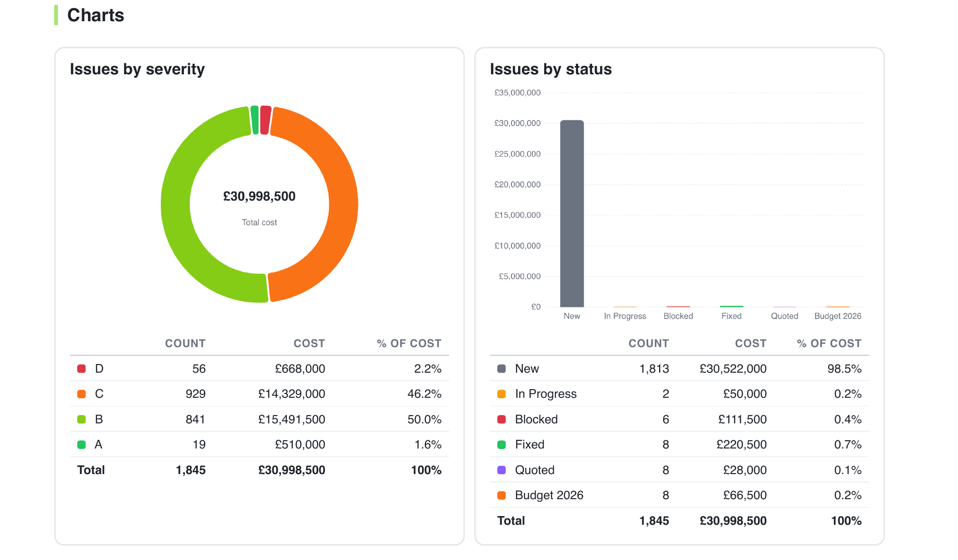958x560 pixels.
Task: Click the £30,998,500 total in donut center
Action: 259,196
